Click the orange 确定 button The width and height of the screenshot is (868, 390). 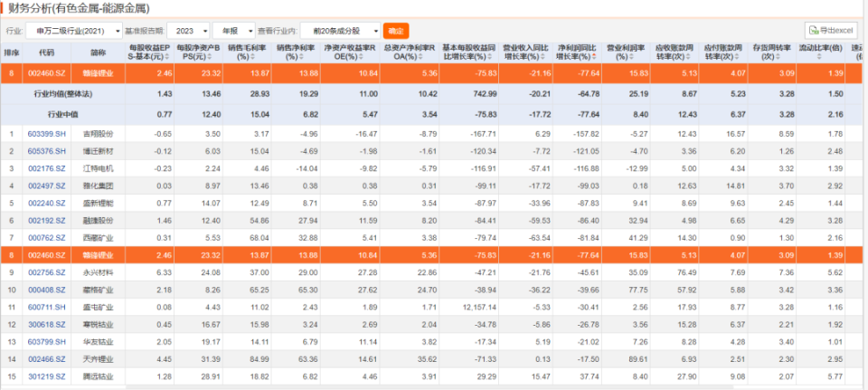point(396,31)
